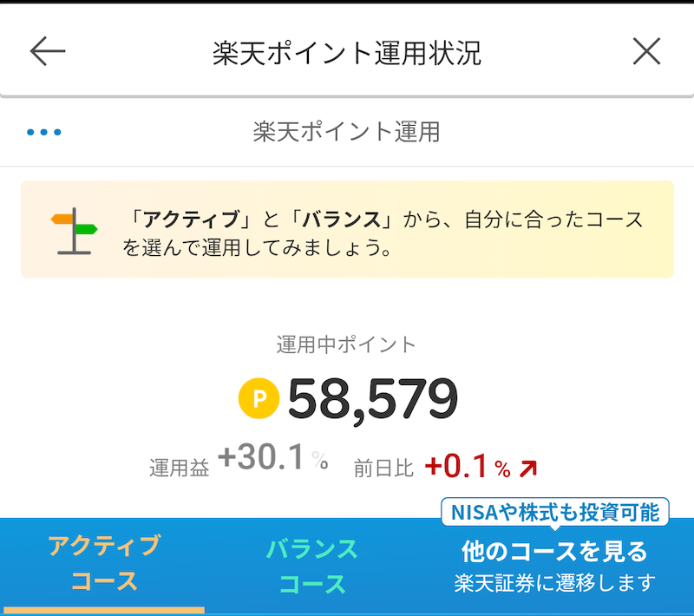Tap the NISAや株式も投資可能 badge

click(554, 512)
